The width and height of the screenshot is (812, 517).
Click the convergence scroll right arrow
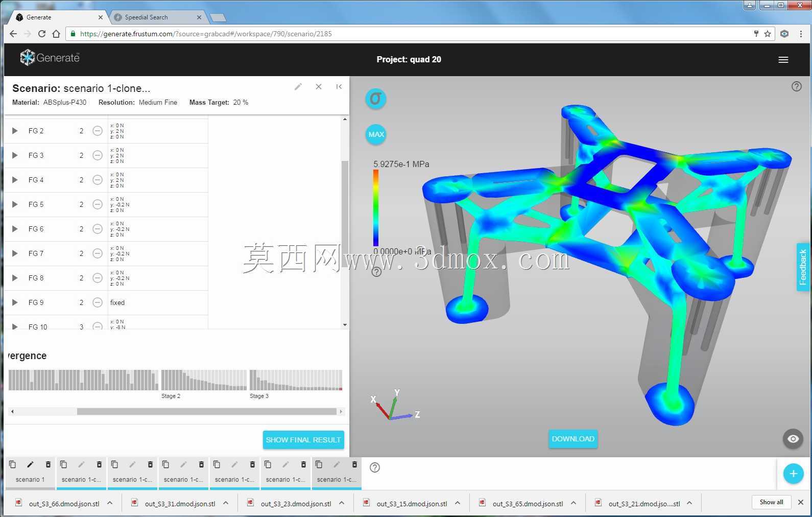click(341, 411)
